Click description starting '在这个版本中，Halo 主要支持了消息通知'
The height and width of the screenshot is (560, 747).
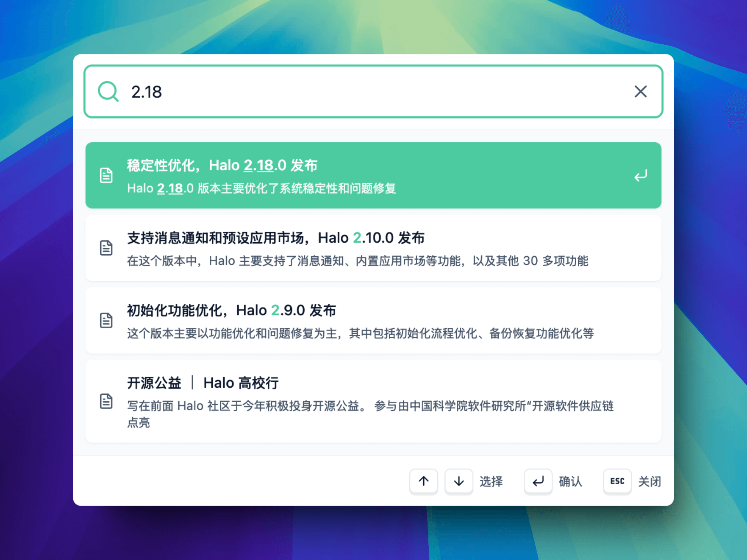coord(358,261)
